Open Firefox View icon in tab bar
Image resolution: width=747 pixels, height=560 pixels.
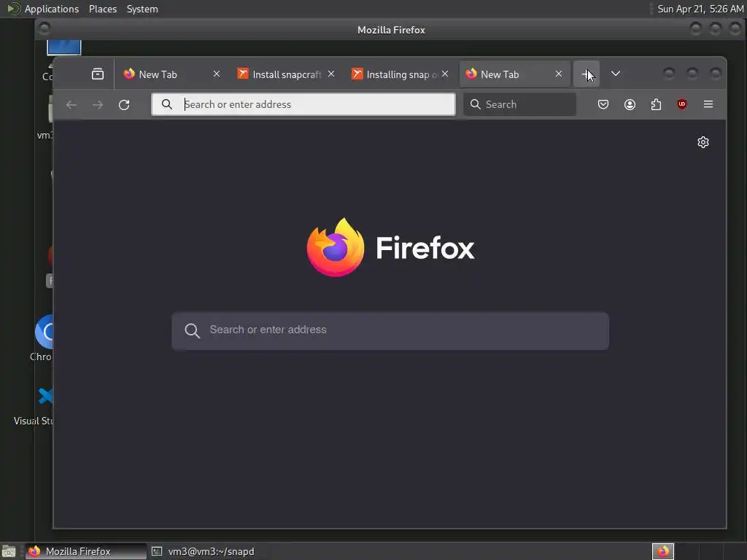[x=98, y=74]
